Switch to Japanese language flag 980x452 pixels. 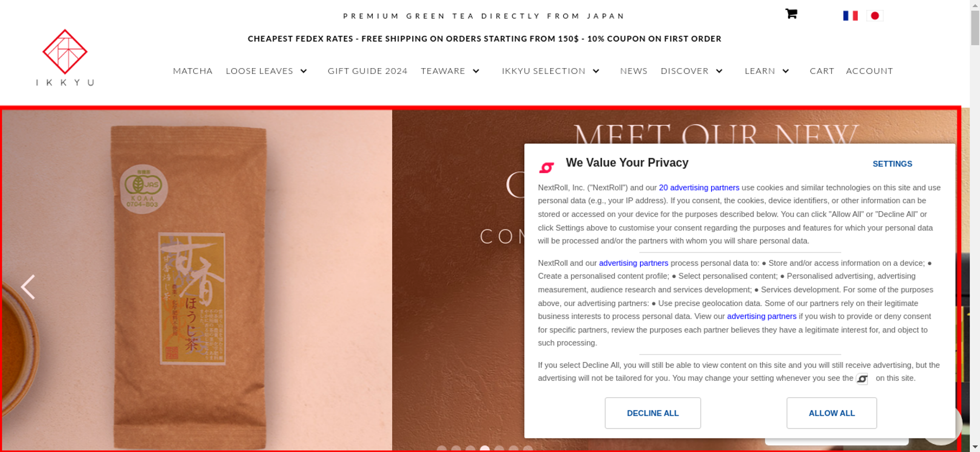click(x=875, y=16)
